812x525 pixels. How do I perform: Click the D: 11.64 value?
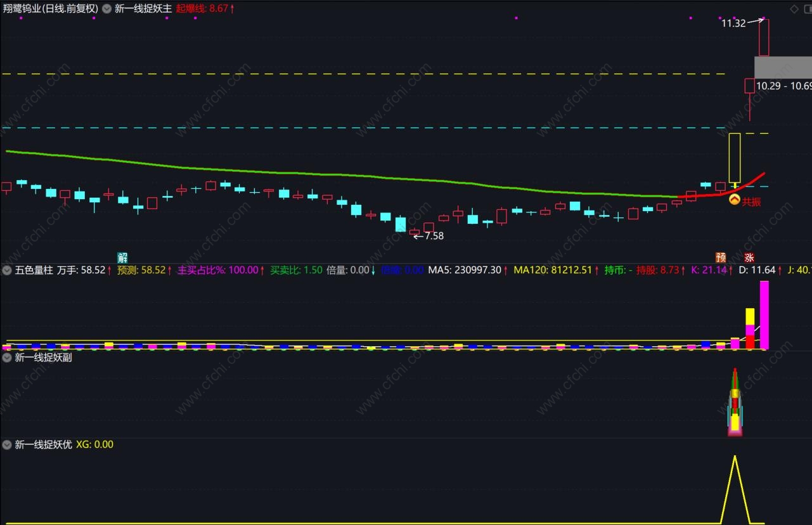760,270
